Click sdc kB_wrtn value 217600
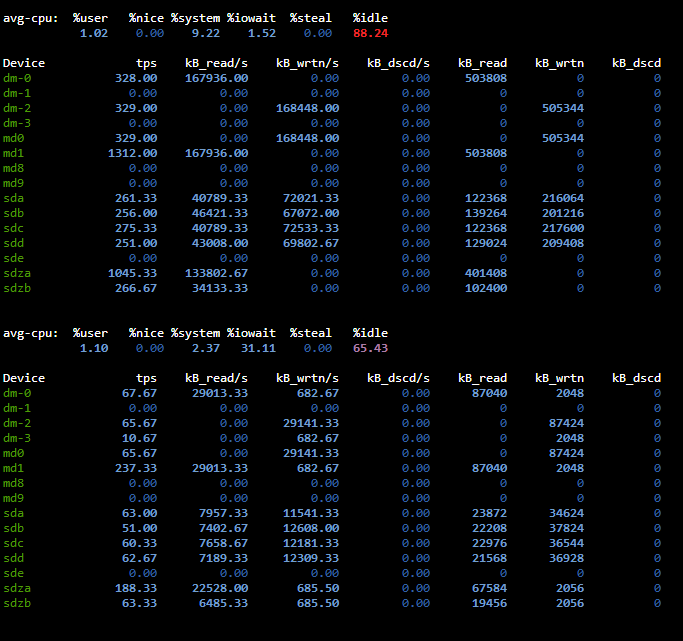This screenshot has width=683, height=641. pyautogui.click(x=563, y=228)
